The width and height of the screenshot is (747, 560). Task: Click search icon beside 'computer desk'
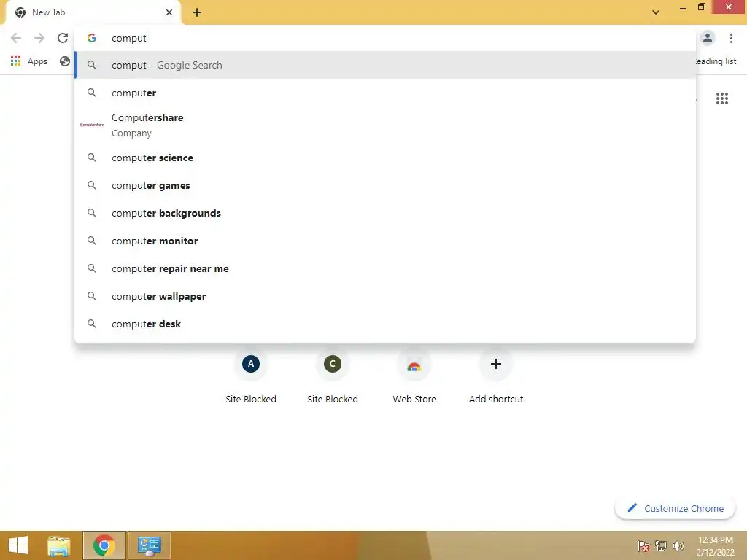(x=91, y=323)
